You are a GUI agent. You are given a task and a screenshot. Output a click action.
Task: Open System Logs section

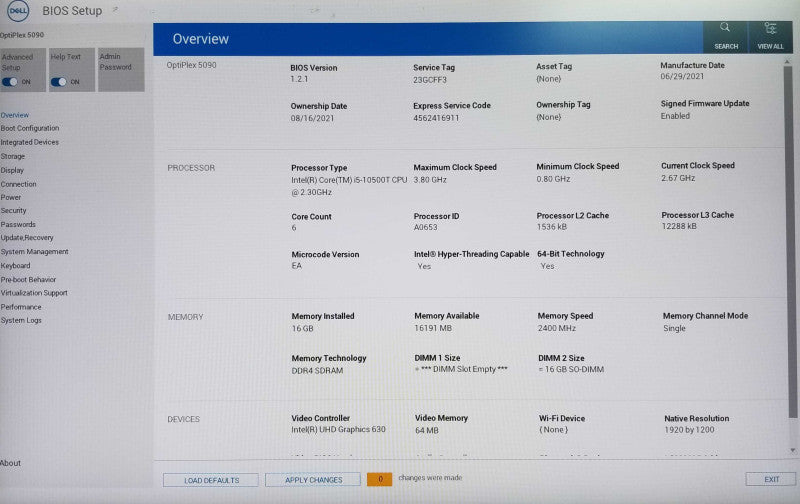tap(21, 320)
